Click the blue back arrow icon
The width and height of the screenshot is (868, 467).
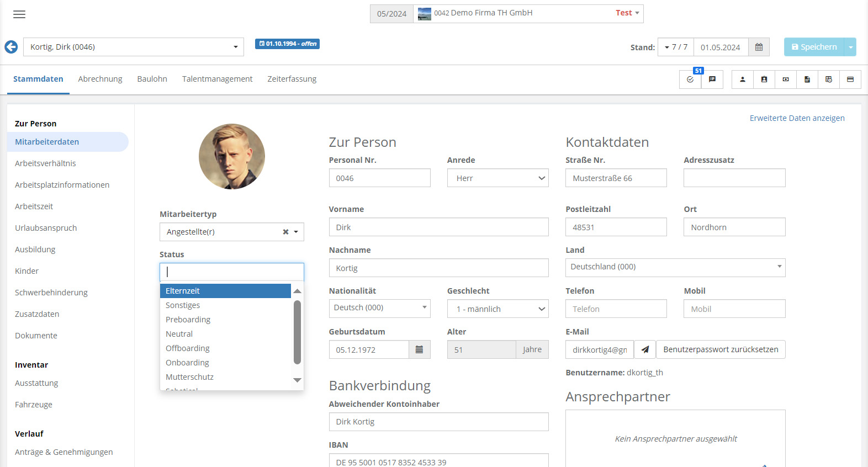(11, 47)
